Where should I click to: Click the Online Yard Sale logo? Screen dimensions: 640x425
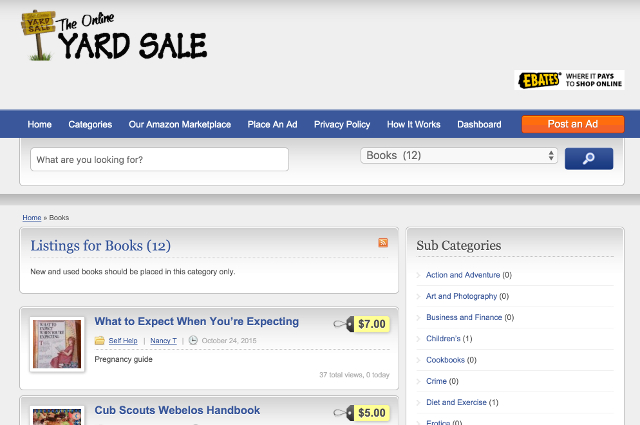pos(114,36)
